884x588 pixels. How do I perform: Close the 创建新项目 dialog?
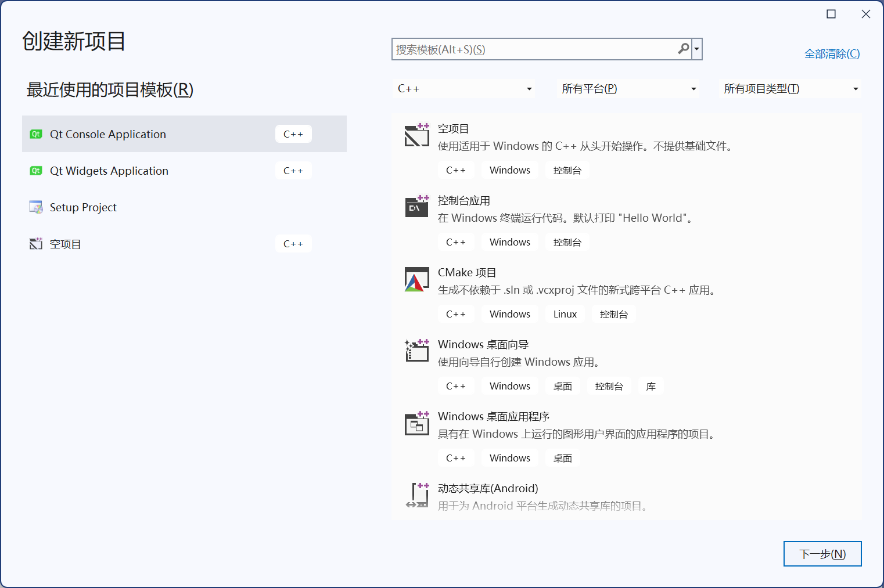point(866,14)
